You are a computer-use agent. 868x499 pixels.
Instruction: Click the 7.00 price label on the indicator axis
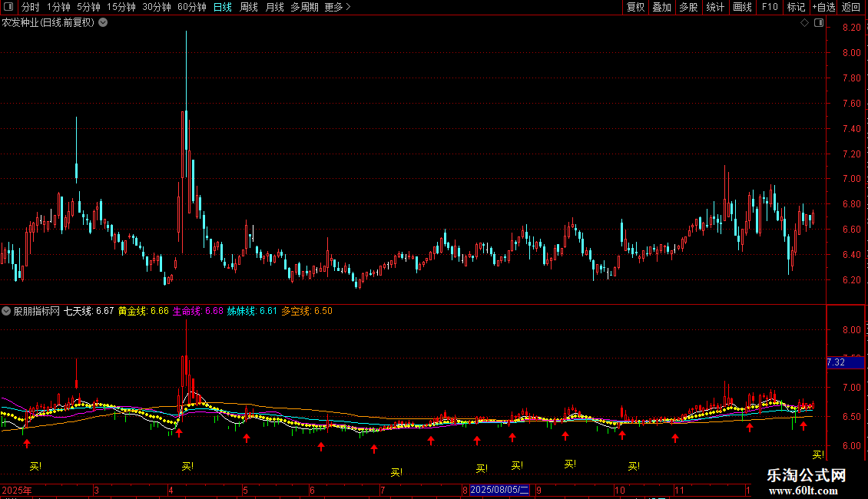pos(851,388)
